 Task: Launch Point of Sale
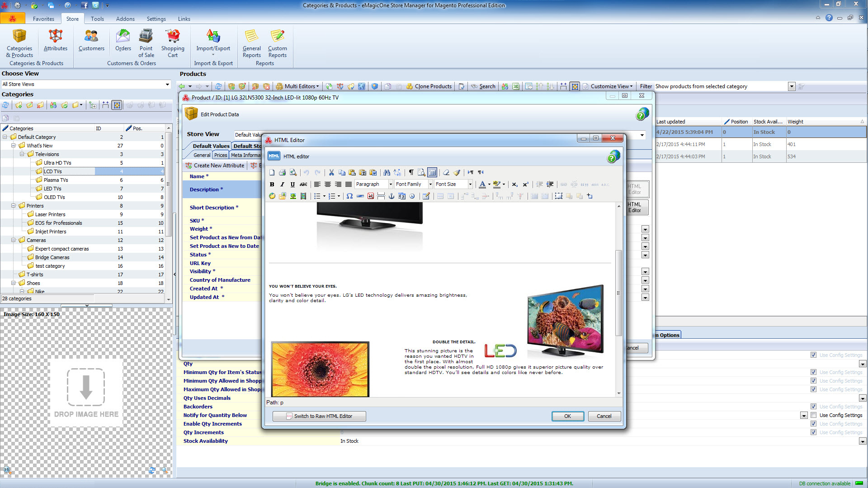(146, 43)
